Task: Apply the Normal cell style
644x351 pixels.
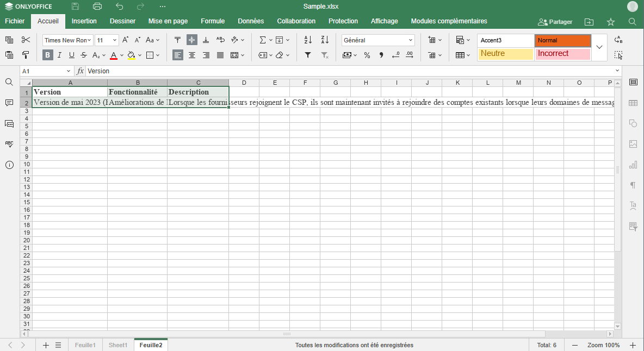Action: [562, 40]
